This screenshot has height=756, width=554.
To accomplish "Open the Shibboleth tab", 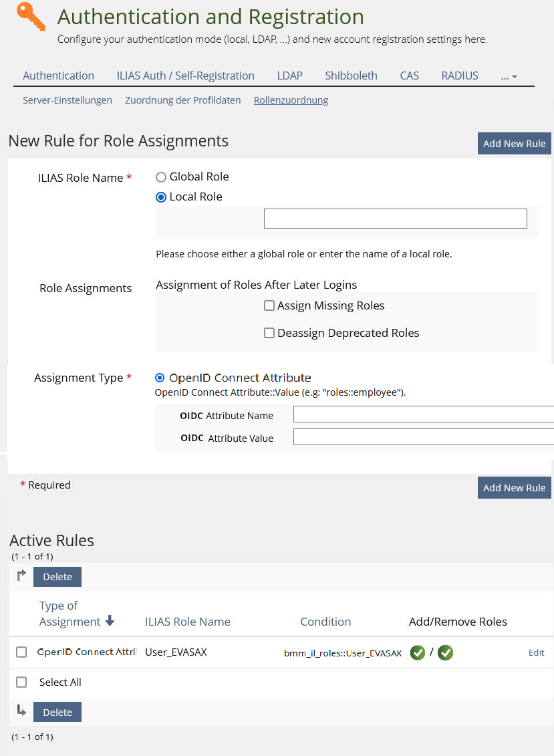I will coord(351,76).
